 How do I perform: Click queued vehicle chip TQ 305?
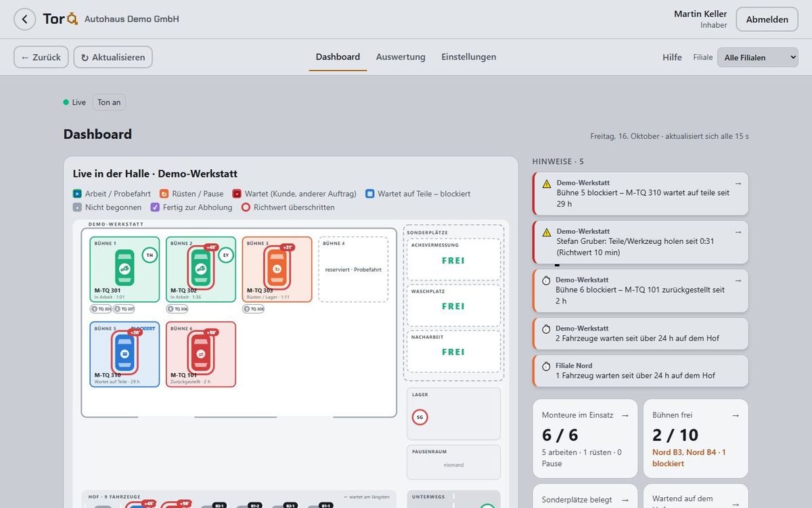pyautogui.click(x=101, y=309)
